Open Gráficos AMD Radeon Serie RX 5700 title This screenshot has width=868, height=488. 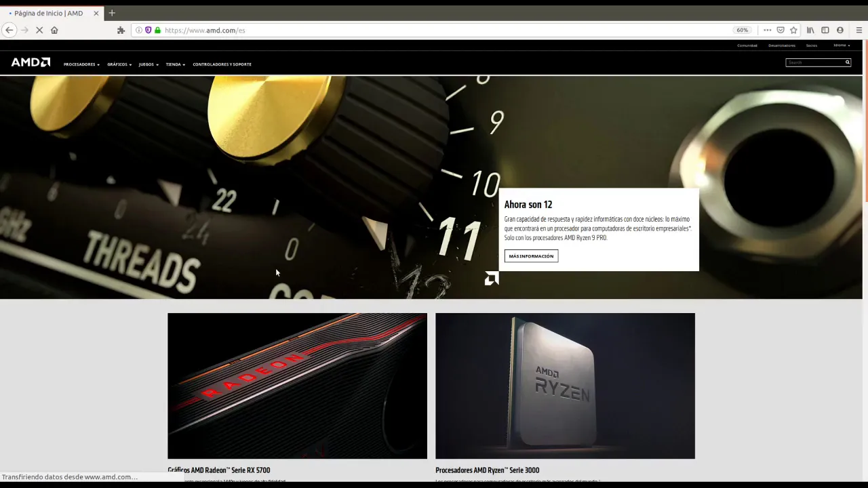219,470
